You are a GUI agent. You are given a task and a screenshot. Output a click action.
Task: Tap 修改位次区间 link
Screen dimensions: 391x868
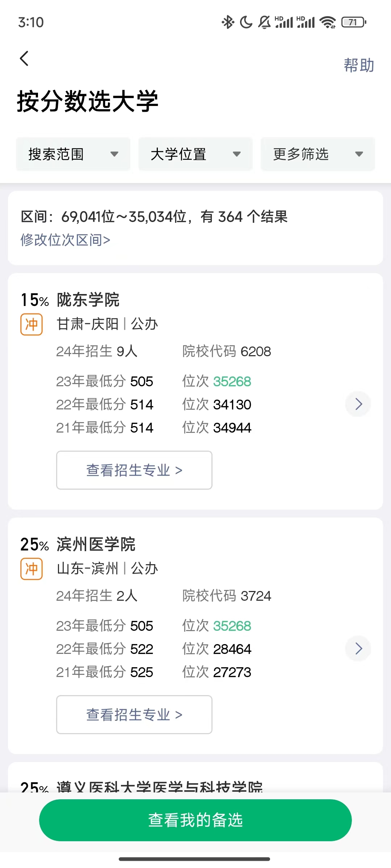point(66,240)
